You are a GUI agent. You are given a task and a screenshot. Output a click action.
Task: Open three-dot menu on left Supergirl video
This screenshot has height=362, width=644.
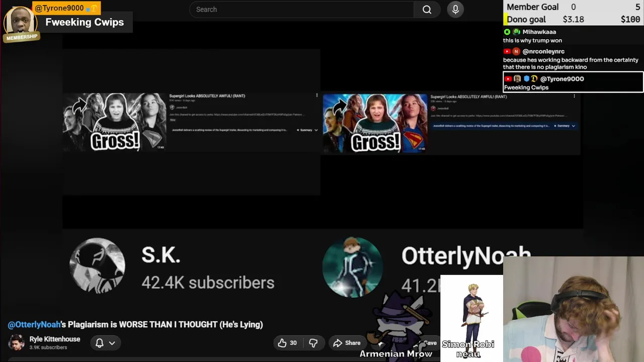tap(316, 96)
